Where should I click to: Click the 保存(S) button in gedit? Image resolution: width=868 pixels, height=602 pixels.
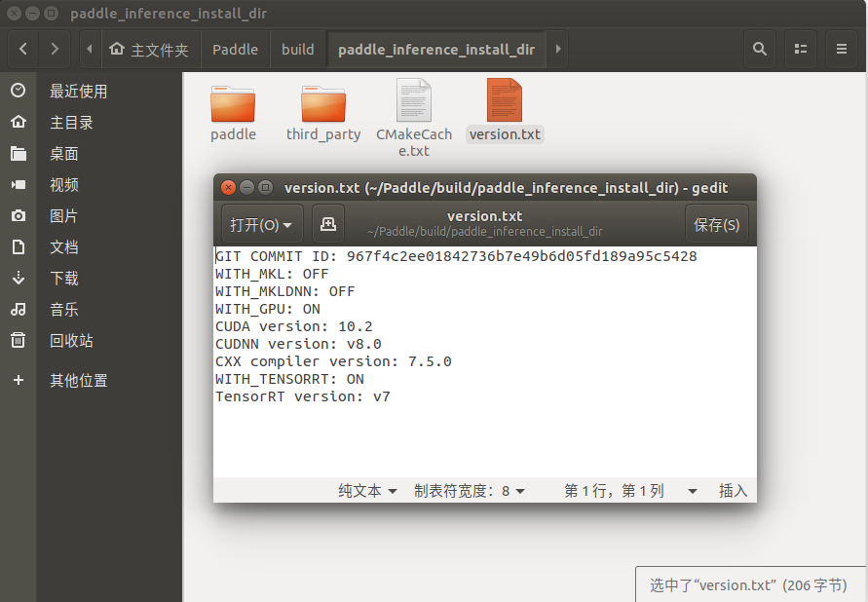(717, 223)
